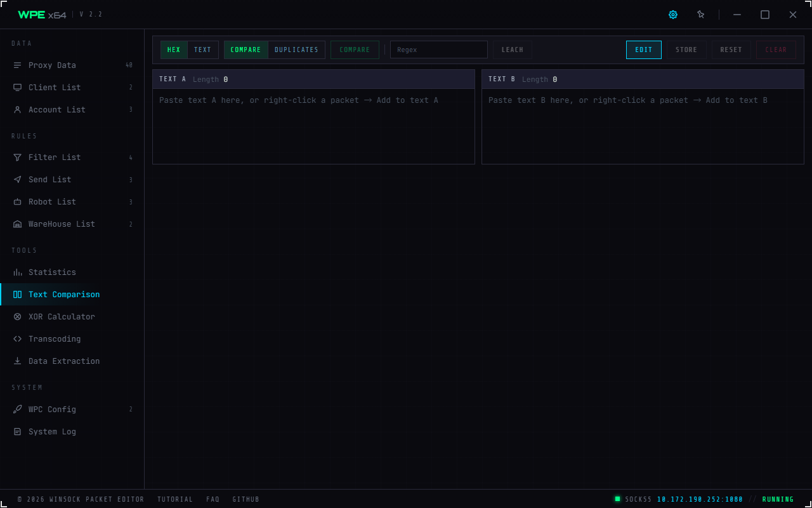
Task: Click the SOCKS address 10.172.190.252:1080
Action: click(x=700, y=500)
